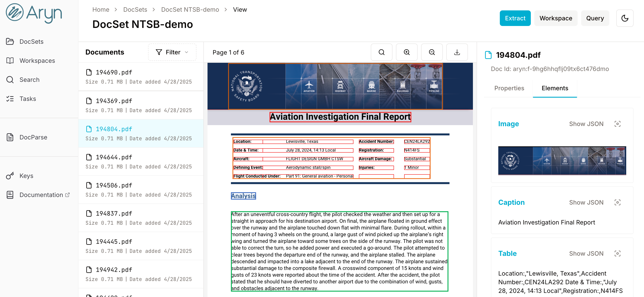Viewport: 644px width, 297px height.
Task: Select document 194644.pdf
Action: 141,161
